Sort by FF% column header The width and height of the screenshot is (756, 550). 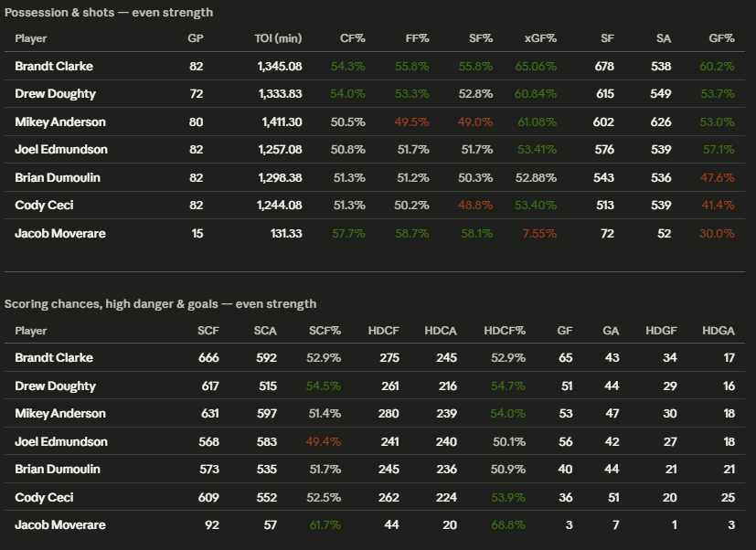point(417,38)
